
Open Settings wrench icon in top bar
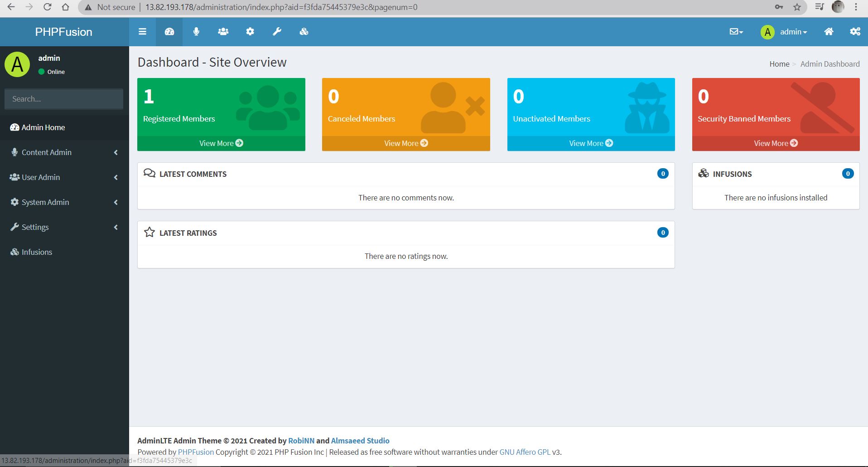(277, 32)
